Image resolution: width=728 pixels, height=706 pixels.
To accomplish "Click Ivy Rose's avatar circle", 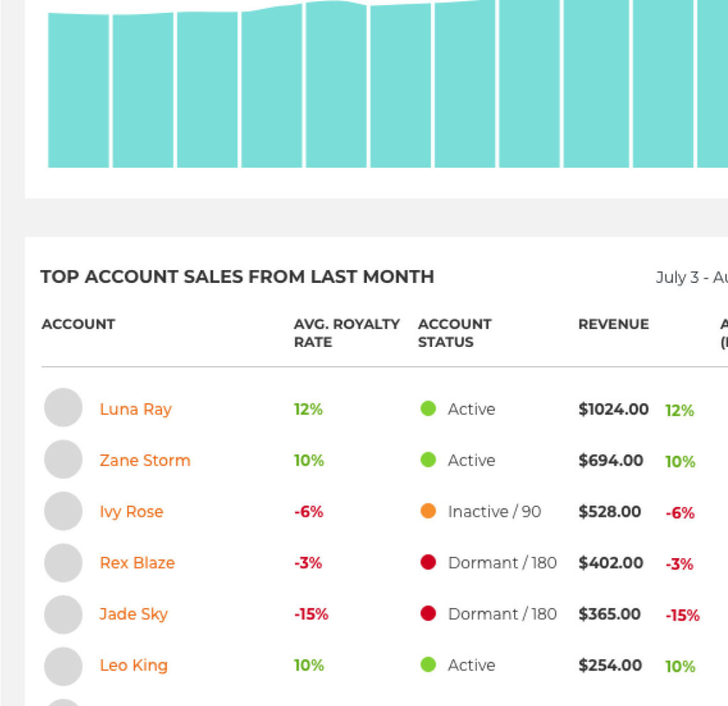I will click(63, 510).
